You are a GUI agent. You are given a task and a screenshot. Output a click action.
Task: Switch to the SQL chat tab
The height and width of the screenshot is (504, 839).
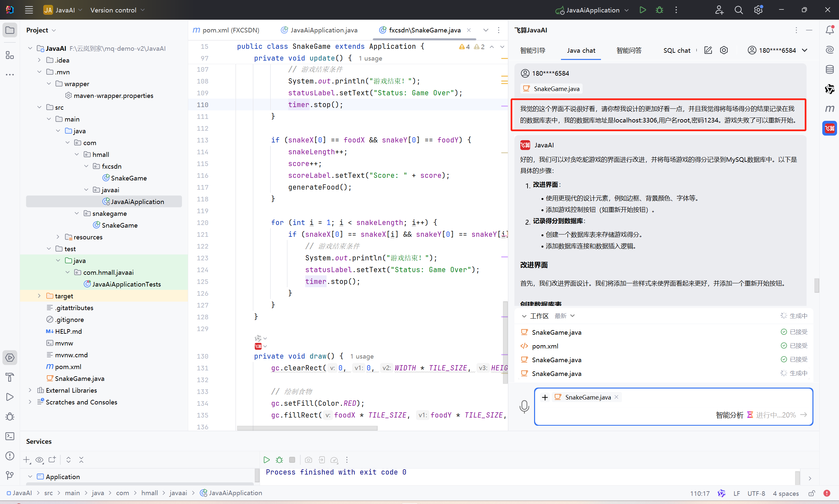tap(676, 50)
